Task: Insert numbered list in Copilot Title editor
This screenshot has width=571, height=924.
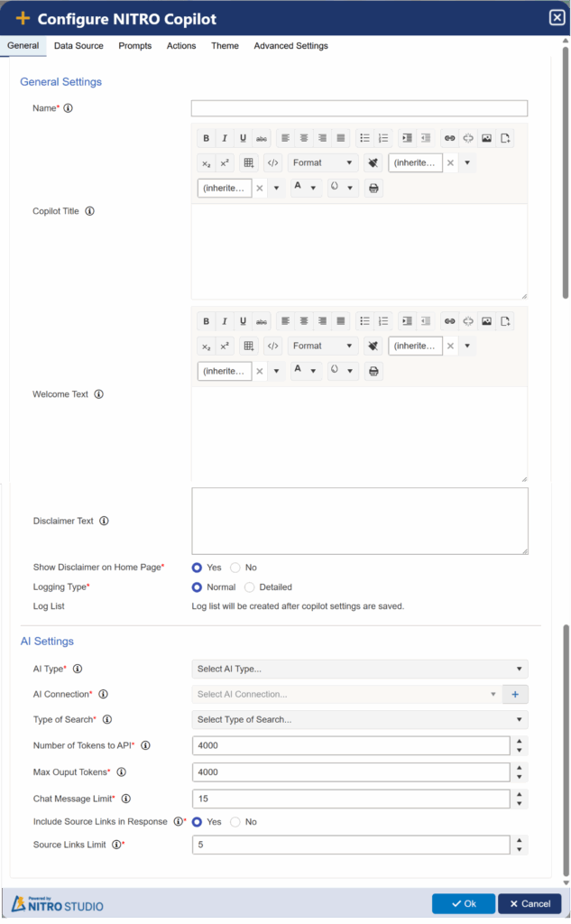Action: pos(383,138)
